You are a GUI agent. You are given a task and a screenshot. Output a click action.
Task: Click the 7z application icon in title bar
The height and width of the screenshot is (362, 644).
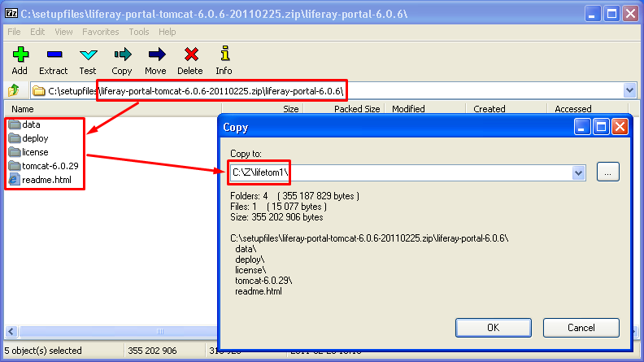11,14
